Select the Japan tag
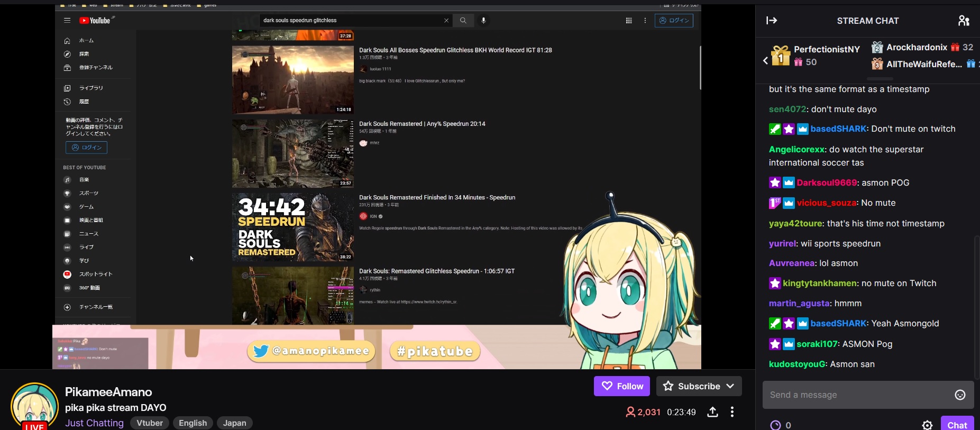This screenshot has width=980, height=430. click(x=234, y=423)
